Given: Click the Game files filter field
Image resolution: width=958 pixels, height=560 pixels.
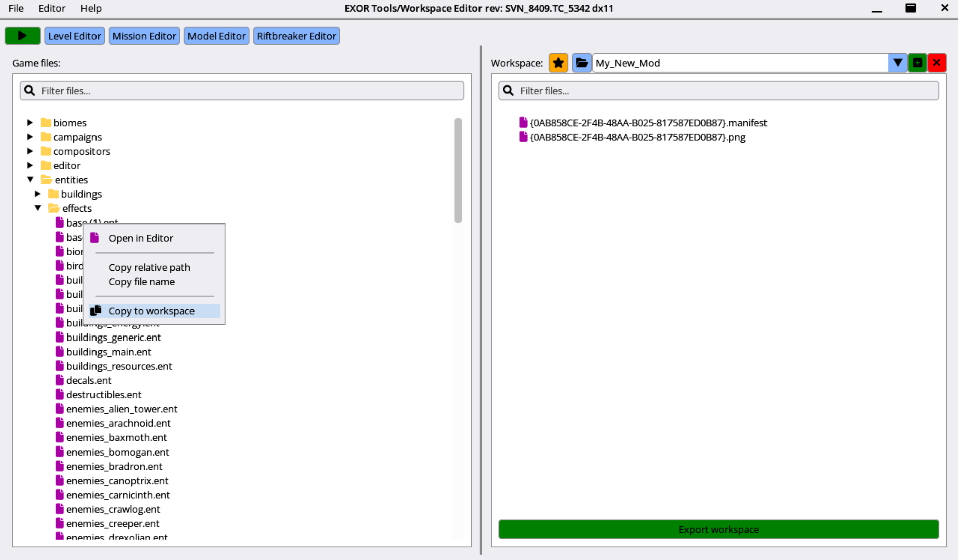Looking at the screenshot, I should tap(242, 91).
